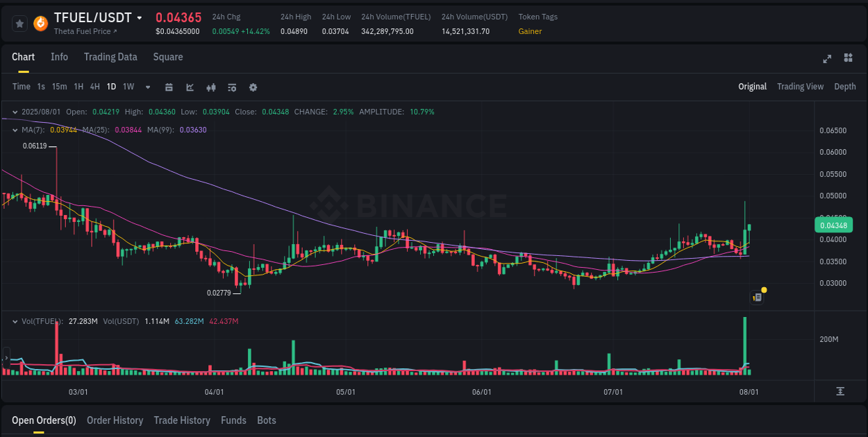Open the indicator list settings icon
Viewport: 868px width, 437px height.
tap(231, 87)
